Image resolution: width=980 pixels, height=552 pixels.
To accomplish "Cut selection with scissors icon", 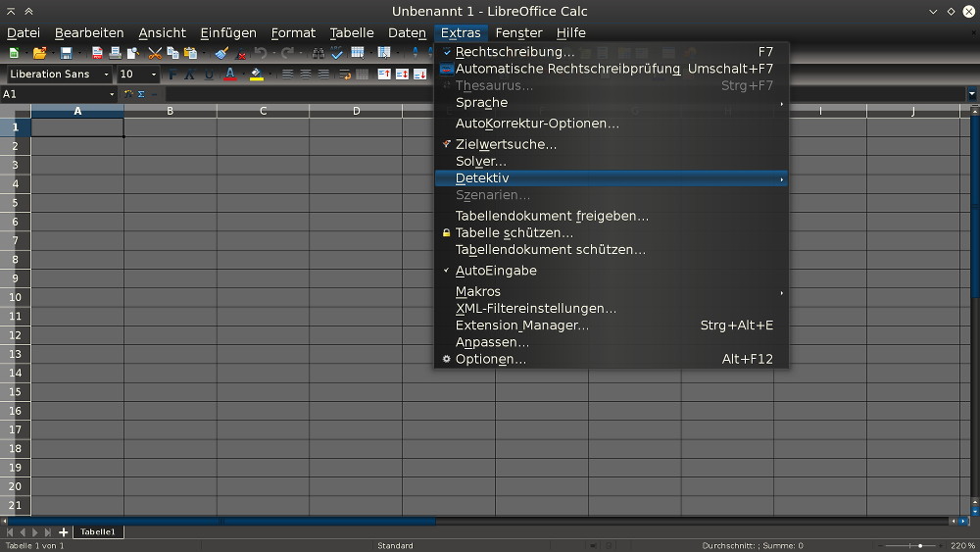I will [155, 53].
